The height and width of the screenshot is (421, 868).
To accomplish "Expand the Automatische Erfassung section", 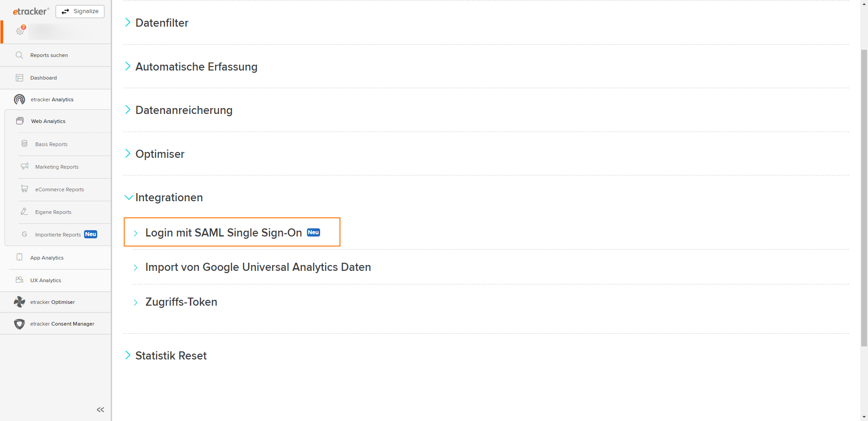I will 196,66.
